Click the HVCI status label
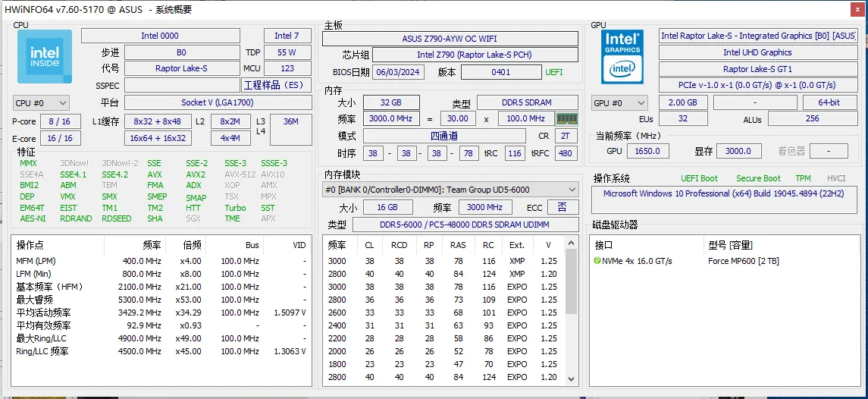The image size is (868, 399). (x=836, y=178)
